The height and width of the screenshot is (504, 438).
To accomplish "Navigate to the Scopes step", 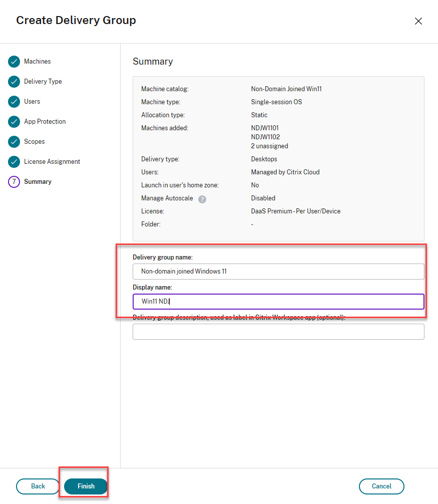I will click(35, 142).
